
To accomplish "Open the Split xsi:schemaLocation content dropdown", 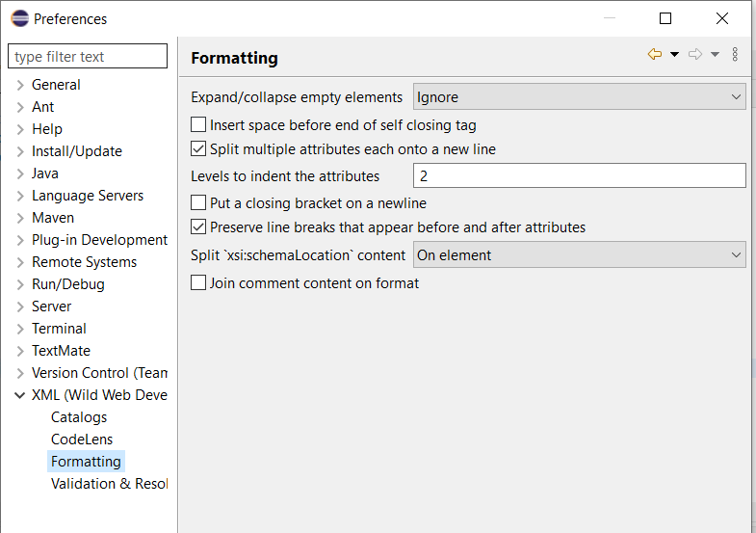I will [x=579, y=254].
